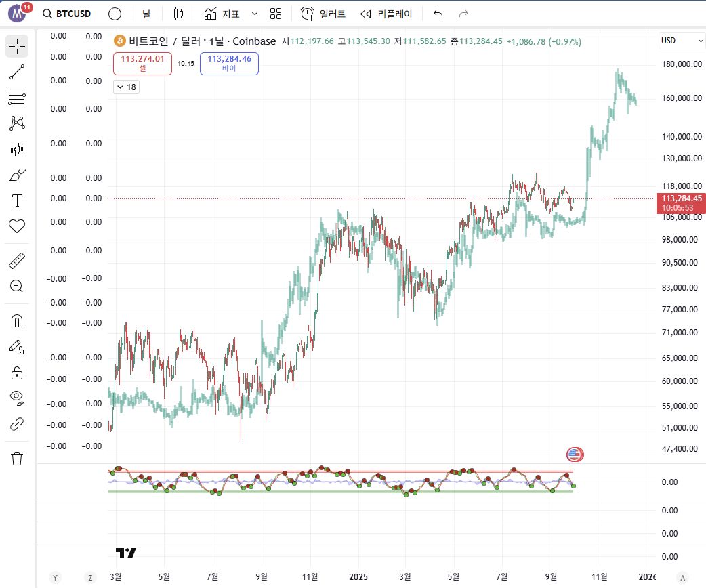Image resolution: width=706 pixels, height=588 pixels.
Task: Click the red 셀 sell price button
Action: tap(142, 63)
